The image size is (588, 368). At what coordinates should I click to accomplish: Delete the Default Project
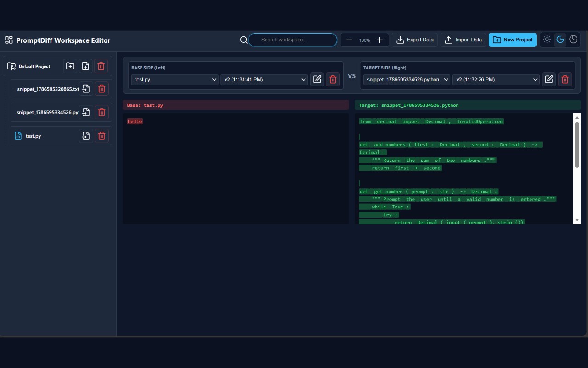click(x=101, y=66)
